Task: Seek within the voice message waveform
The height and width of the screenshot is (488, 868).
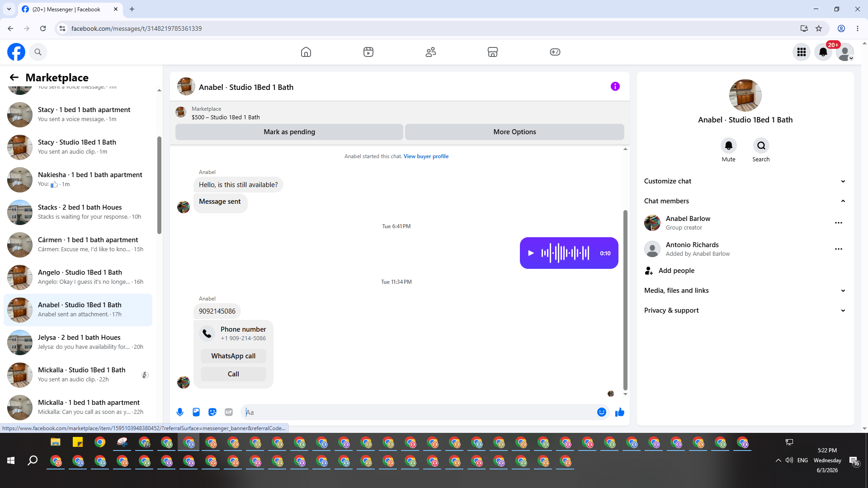Action: tap(566, 253)
